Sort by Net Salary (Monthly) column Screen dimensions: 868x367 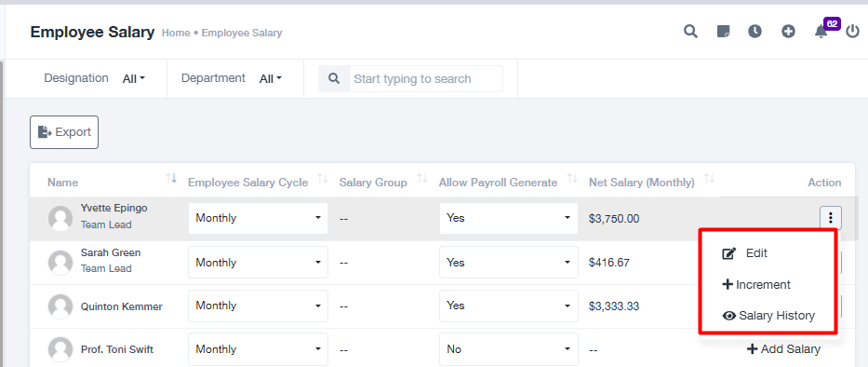709,179
